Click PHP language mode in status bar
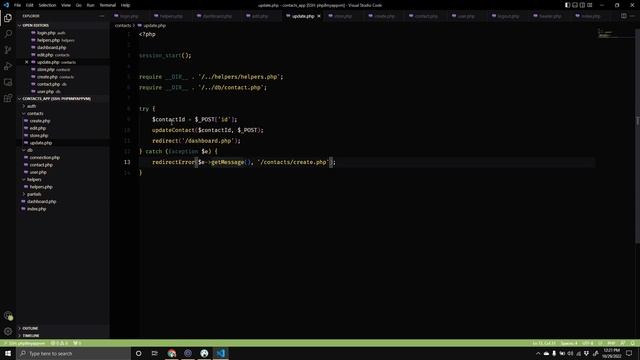This screenshot has height=360, width=640. [611, 343]
